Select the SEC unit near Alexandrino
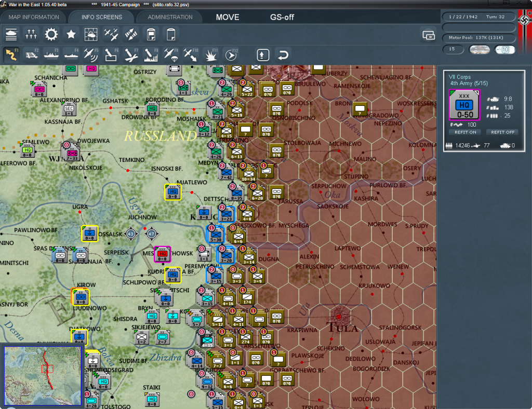Viewport: 532px width, 409px height. pyautogui.click(x=69, y=109)
